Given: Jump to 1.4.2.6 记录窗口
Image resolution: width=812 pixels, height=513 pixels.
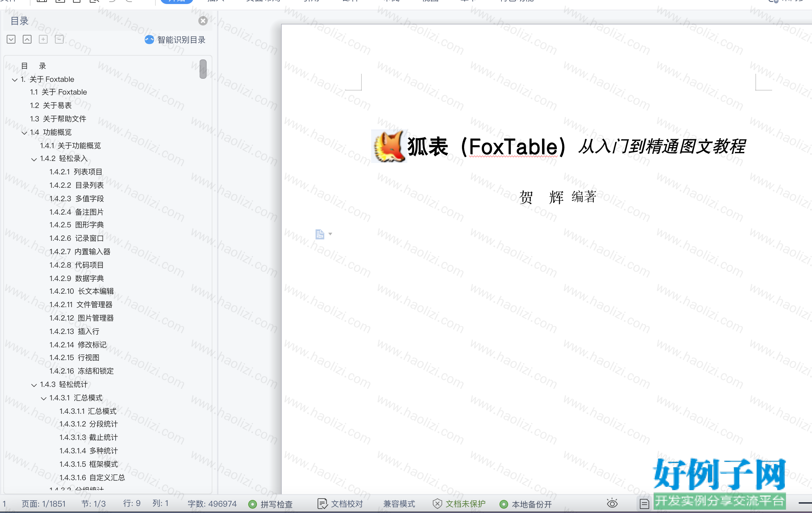Looking at the screenshot, I should click(77, 239).
